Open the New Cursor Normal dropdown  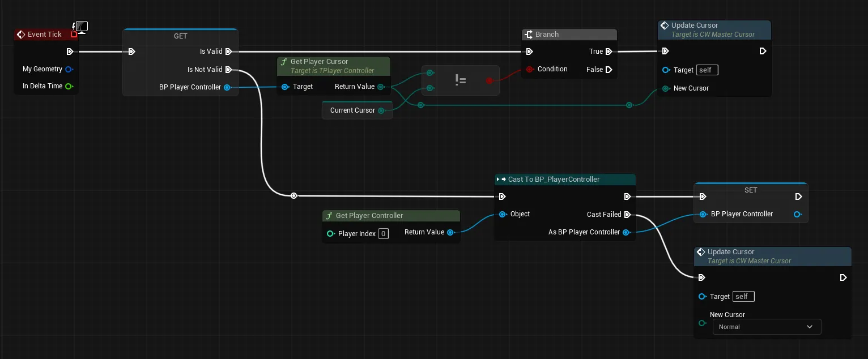click(x=767, y=327)
